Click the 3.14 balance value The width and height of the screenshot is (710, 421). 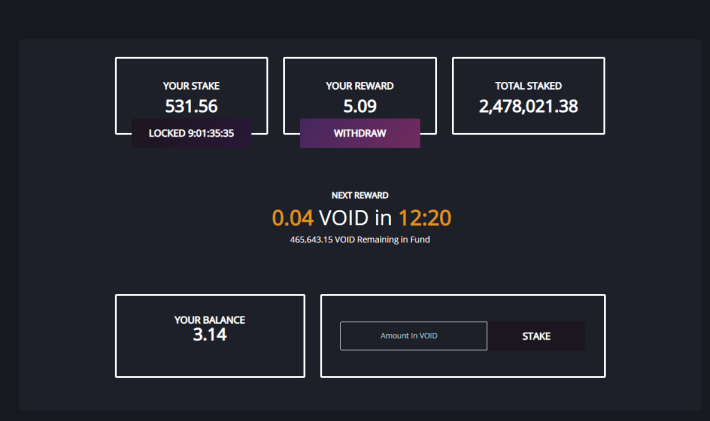[x=210, y=335]
